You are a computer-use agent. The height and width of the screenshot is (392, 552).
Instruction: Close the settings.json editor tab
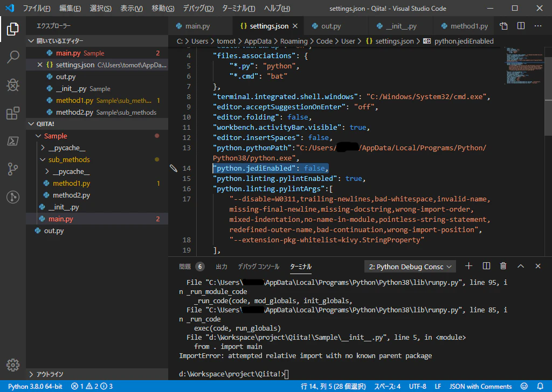[295, 26]
